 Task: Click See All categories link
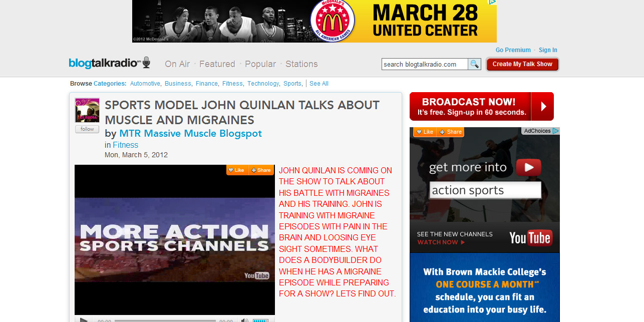coord(319,84)
